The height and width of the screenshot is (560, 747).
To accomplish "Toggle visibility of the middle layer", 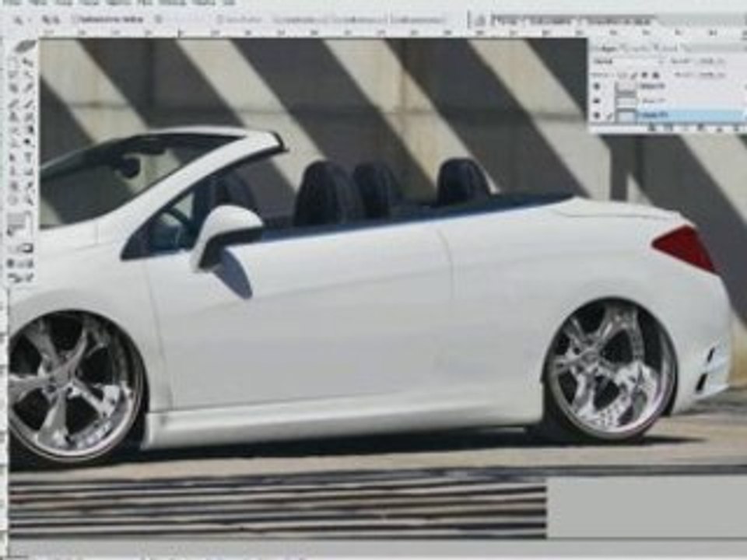I will pyautogui.click(x=598, y=101).
